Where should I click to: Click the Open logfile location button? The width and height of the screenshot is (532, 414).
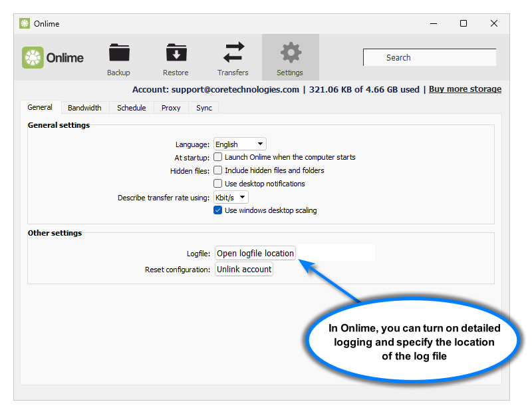click(x=255, y=254)
